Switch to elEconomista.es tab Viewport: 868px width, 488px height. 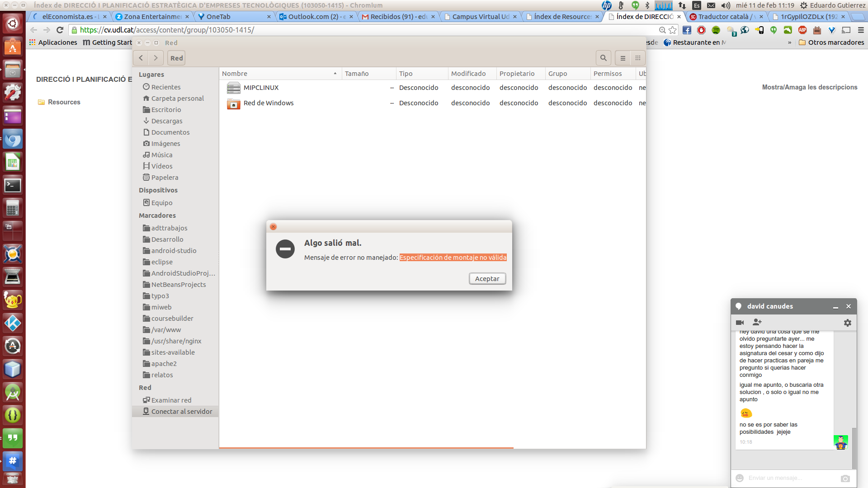tap(69, 17)
